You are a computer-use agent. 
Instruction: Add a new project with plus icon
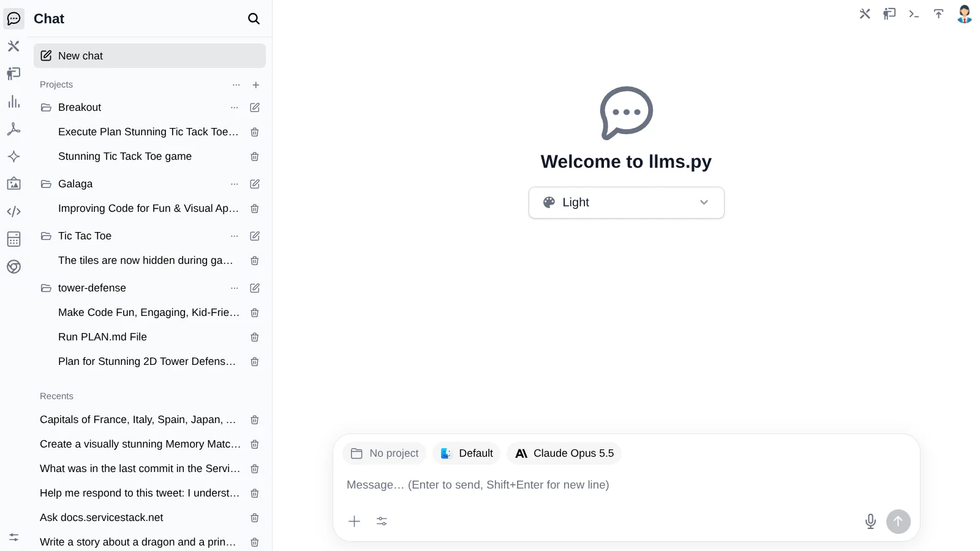coord(256,85)
